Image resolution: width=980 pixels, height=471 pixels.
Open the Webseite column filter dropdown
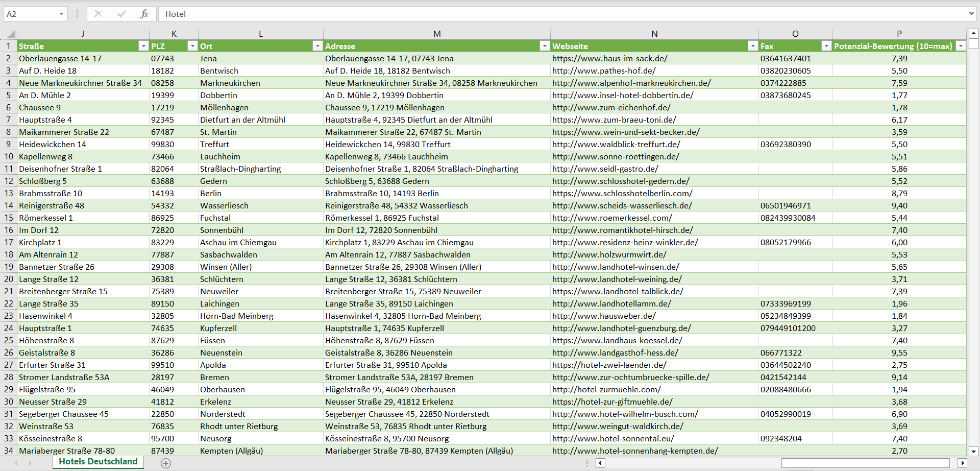tap(752, 46)
